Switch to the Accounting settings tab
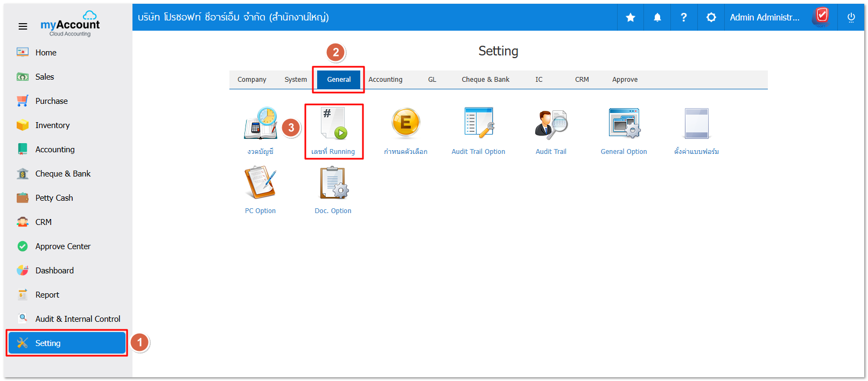Viewport: 868px width, 381px height. [x=386, y=80]
